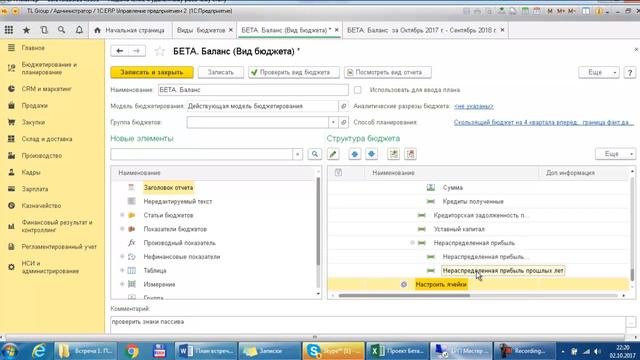The height and width of the screenshot is (360, 640).
Task: Switch to Начальная страница tab
Action: 130,30
